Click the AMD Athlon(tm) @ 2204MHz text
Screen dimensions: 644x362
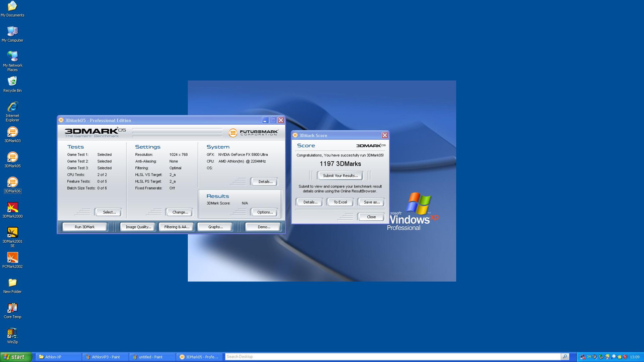pos(242,161)
